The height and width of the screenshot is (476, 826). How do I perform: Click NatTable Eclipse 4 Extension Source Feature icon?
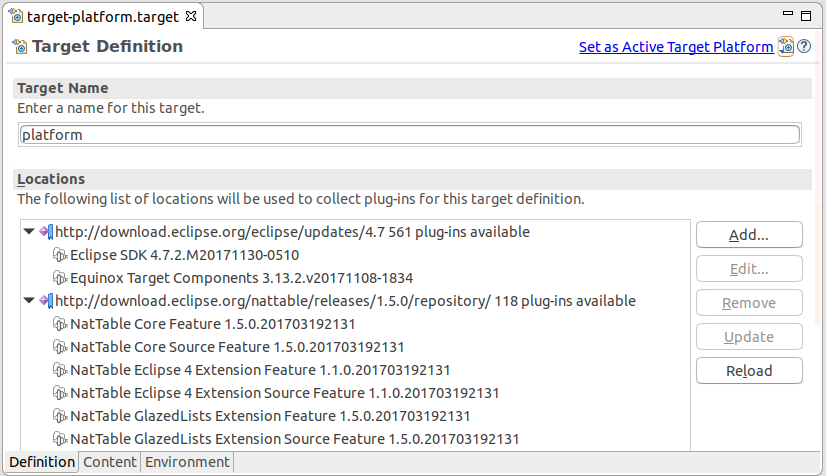pyautogui.click(x=60, y=393)
